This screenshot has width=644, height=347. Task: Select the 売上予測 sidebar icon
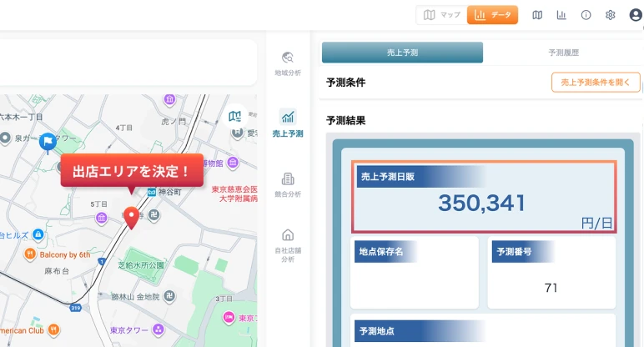(288, 123)
